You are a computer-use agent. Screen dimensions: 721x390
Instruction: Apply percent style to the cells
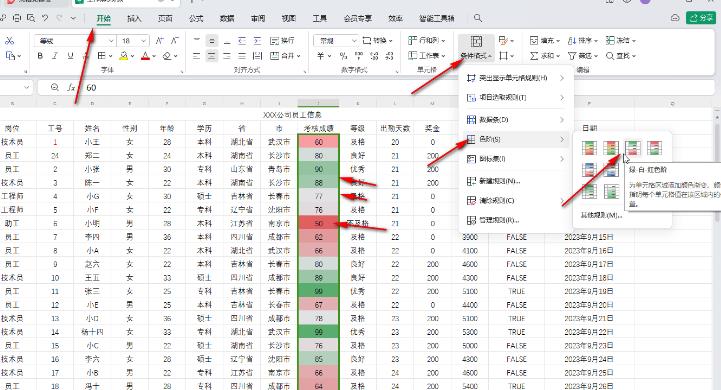tap(343, 56)
